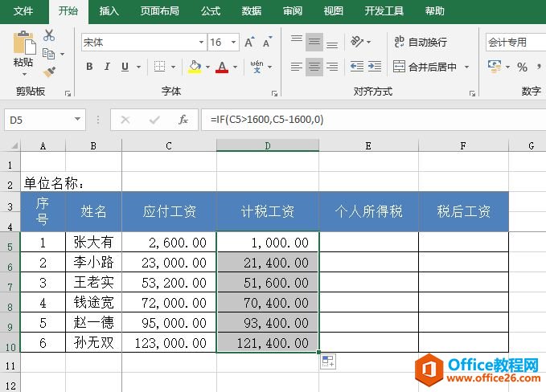This screenshot has height=392, width=546.
Task: Toggle Wrap Text (自动换行)
Action: coord(420,42)
